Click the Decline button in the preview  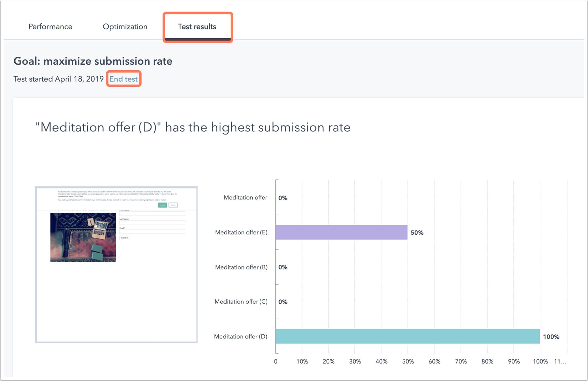coord(173,205)
